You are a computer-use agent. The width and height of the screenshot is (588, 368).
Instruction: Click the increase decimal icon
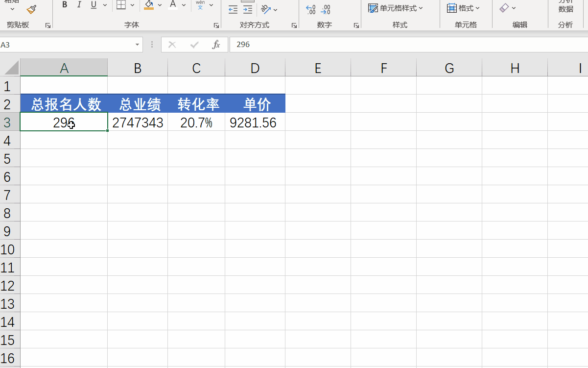[x=310, y=9]
